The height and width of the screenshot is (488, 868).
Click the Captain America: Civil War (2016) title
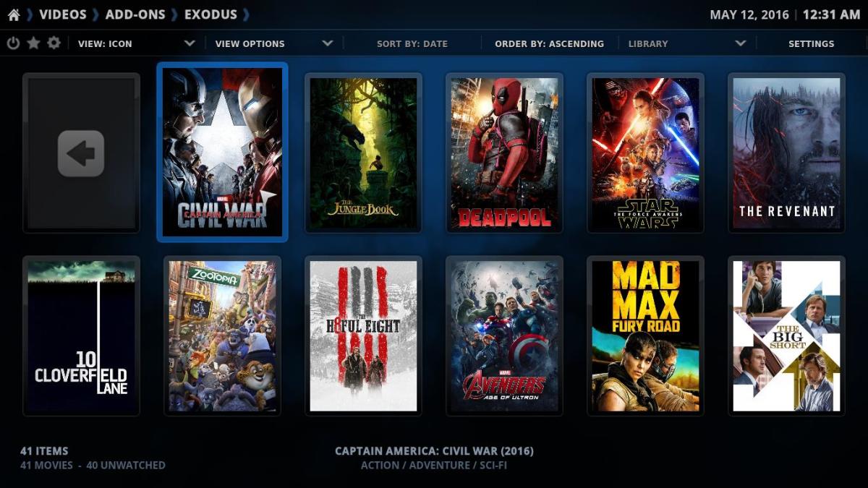[x=434, y=451]
